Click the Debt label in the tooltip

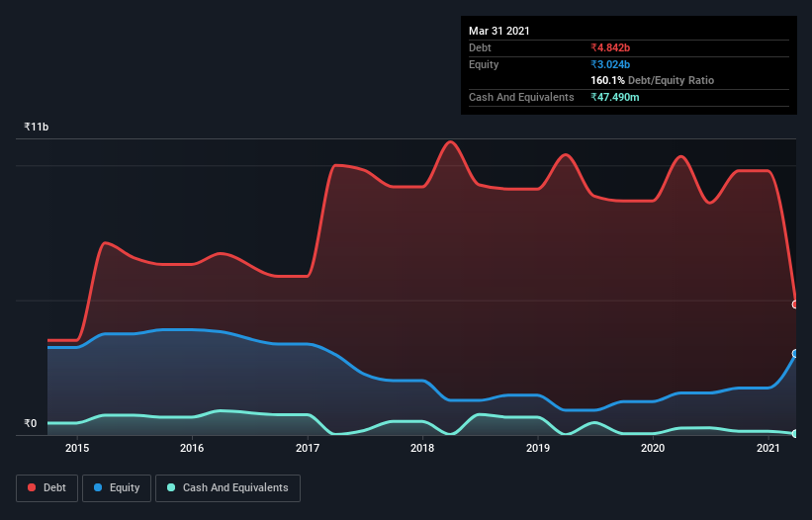click(480, 47)
